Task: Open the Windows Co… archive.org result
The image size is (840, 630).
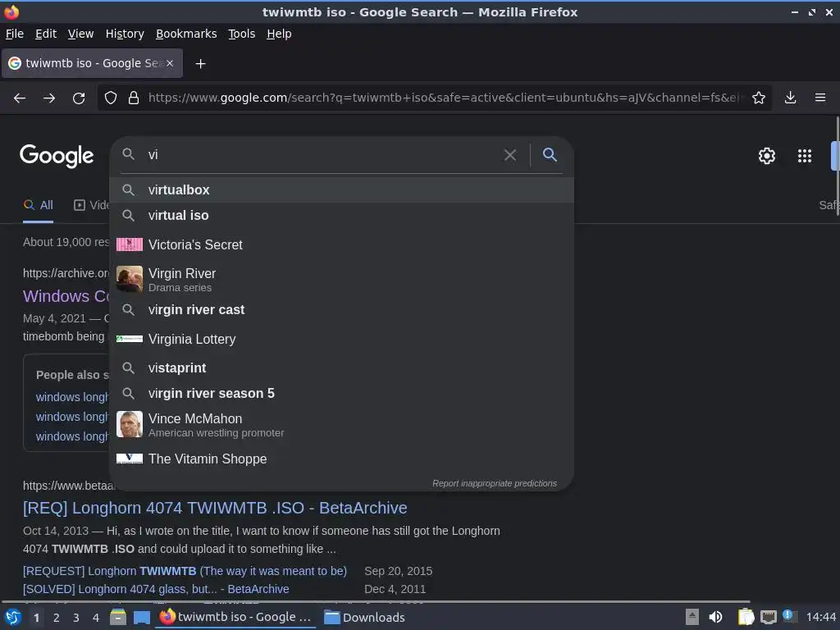Action: pyautogui.click(x=66, y=296)
